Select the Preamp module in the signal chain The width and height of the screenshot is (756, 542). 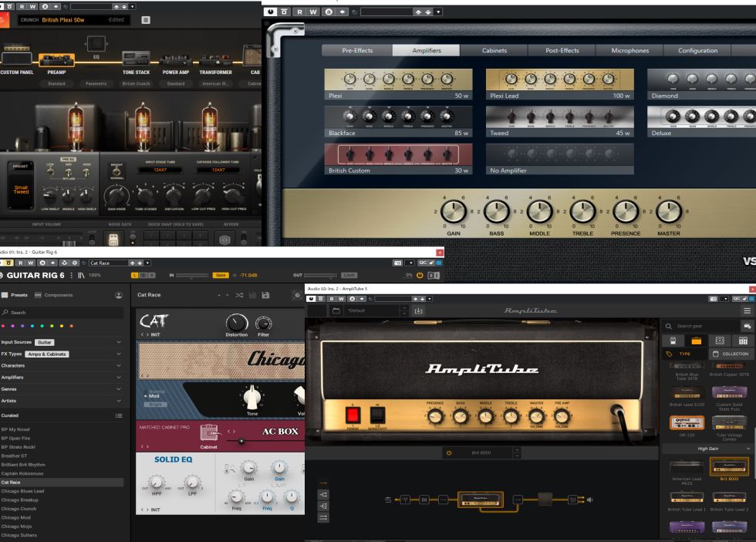click(x=56, y=60)
